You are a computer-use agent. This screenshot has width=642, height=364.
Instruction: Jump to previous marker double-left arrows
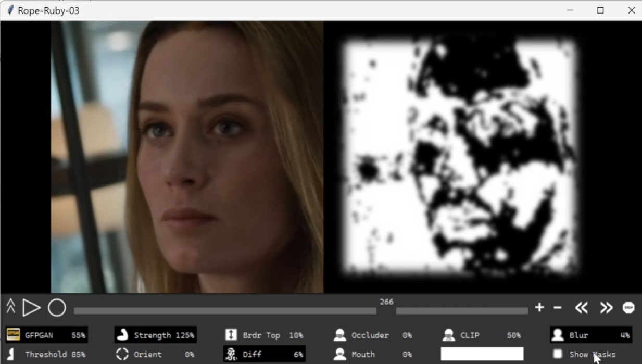[581, 308]
